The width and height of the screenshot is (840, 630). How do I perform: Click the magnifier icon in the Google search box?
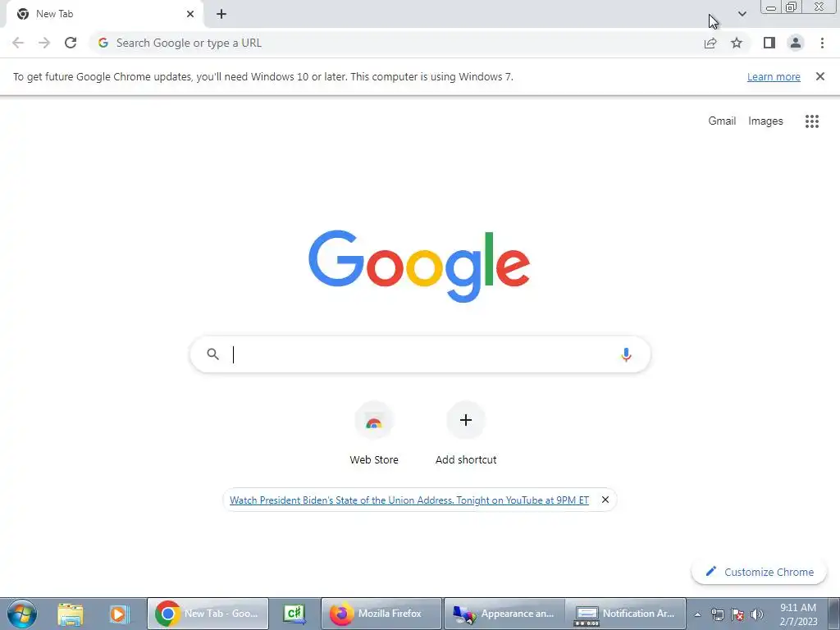tap(212, 354)
